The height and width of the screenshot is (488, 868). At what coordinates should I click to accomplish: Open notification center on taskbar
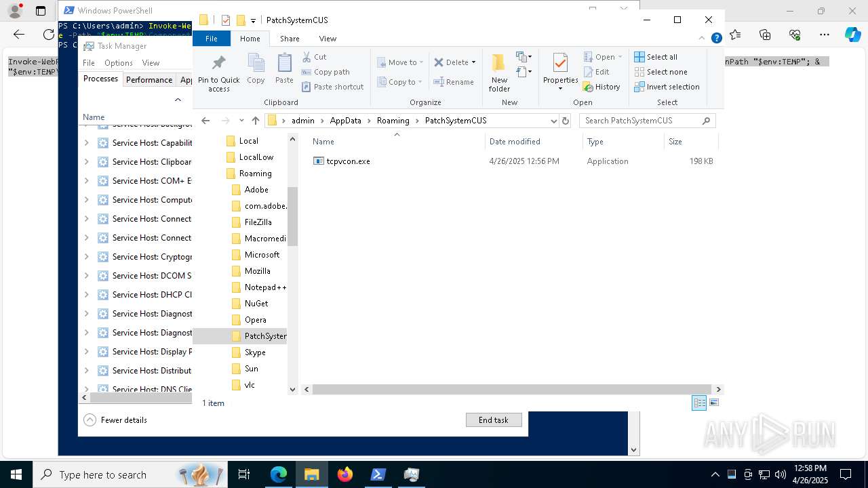tap(846, 474)
